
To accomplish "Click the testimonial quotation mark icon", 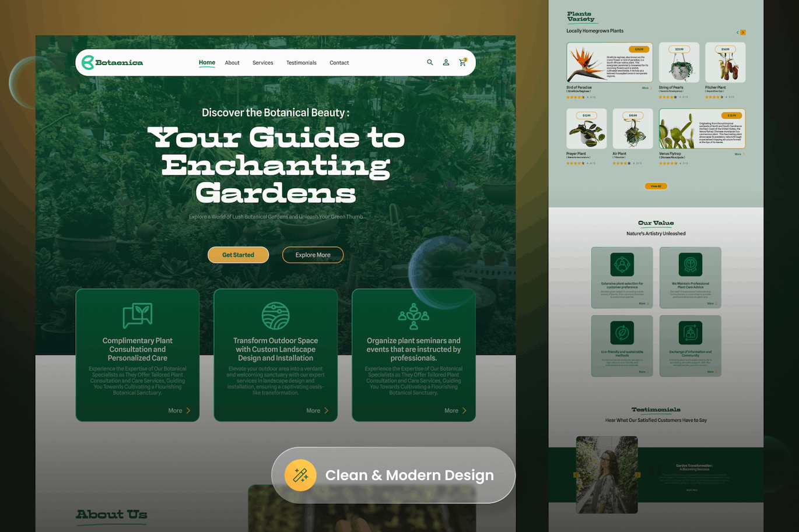I will click(x=656, y=470).
